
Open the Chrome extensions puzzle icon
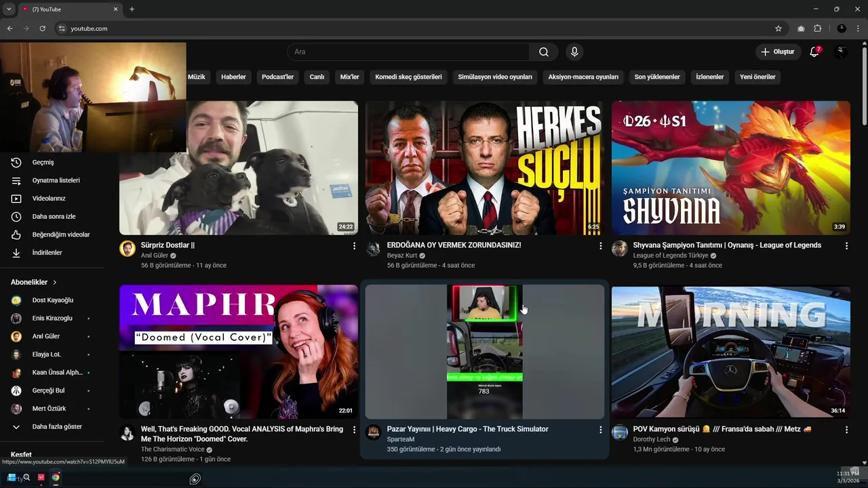[817, 28]
